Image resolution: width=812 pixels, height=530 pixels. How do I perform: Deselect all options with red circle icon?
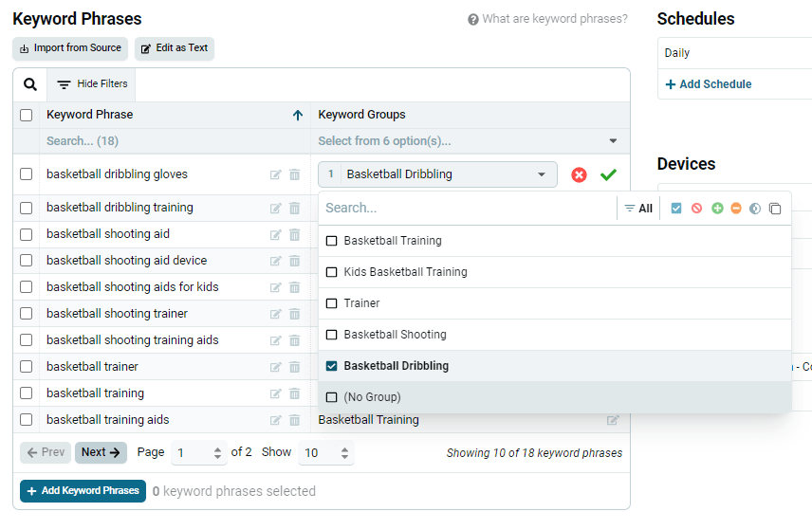pyautogui.click(x=696, y=208)
